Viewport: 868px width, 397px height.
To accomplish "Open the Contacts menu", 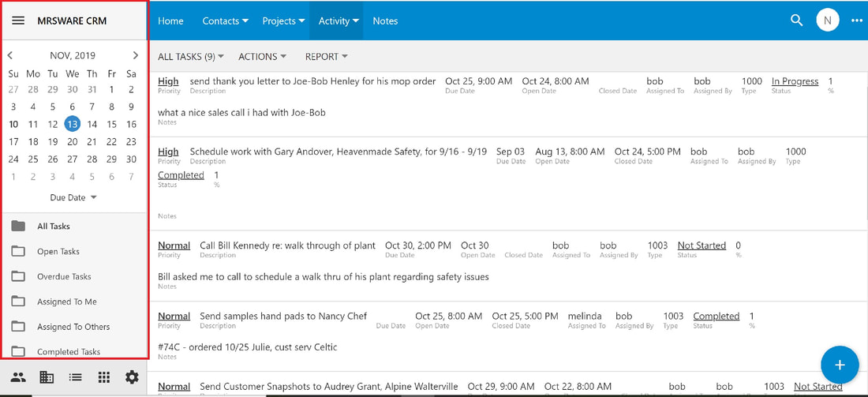I will 226,21.
